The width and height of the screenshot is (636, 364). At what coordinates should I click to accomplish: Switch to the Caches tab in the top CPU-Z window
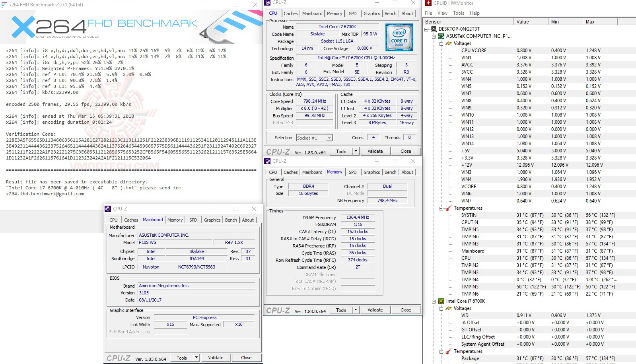(290, 14)
